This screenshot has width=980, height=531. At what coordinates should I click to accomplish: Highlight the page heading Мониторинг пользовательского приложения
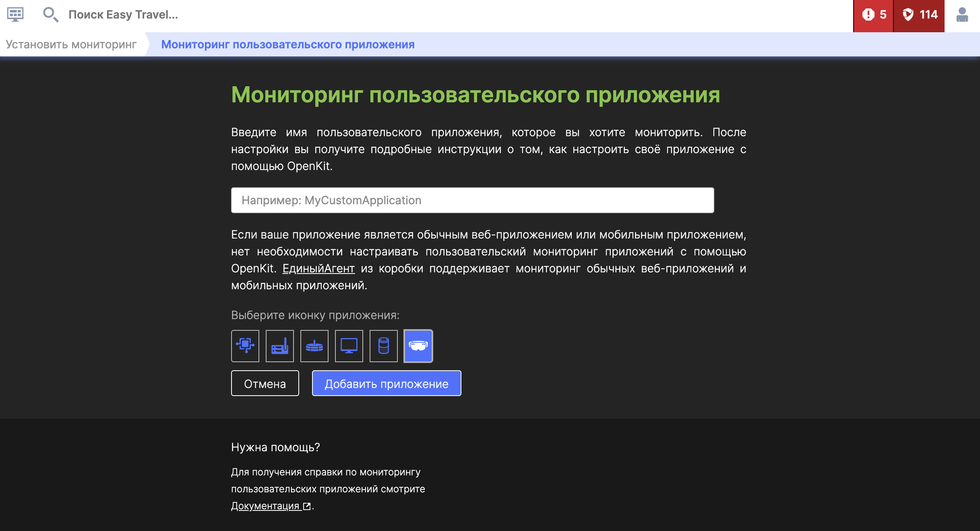(x=475, y=95)
